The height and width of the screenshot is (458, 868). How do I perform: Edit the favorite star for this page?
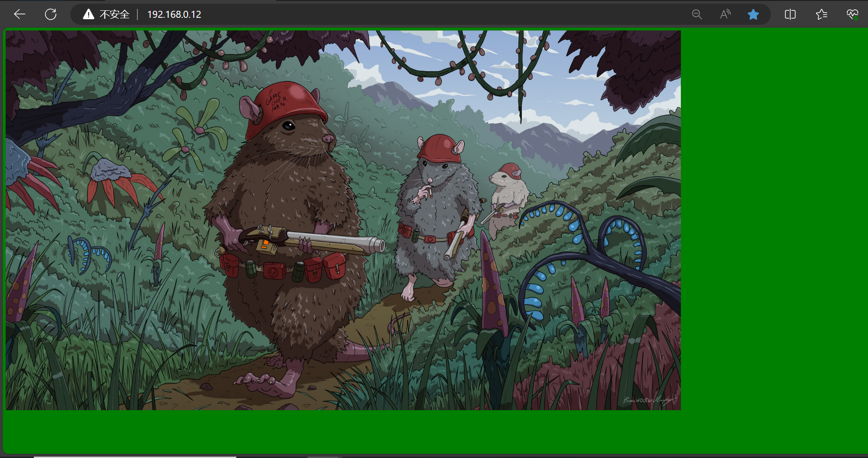[x=753, y=15]
